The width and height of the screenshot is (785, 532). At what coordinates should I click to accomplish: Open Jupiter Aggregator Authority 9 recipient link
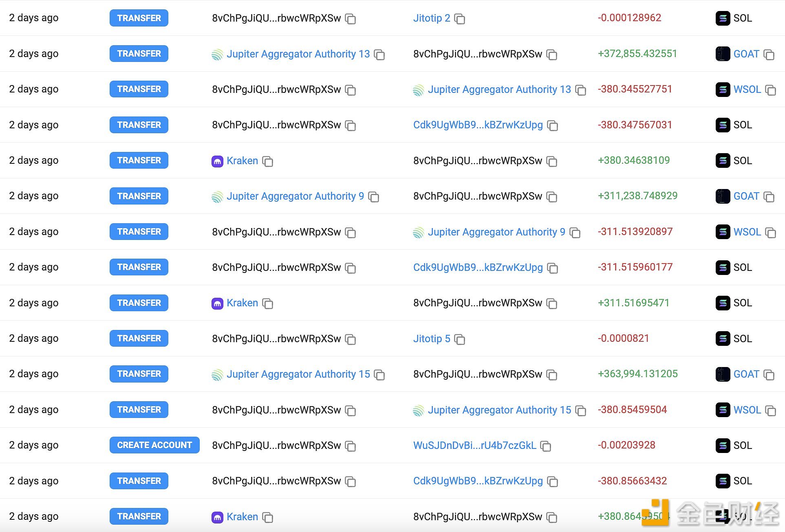496,232
